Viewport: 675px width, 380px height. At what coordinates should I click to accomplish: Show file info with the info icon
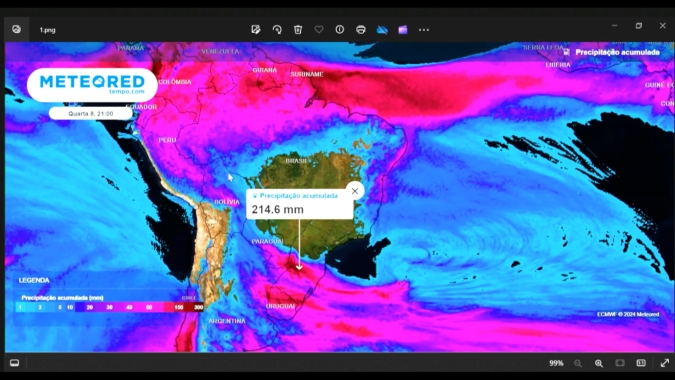tap(340, 29)
